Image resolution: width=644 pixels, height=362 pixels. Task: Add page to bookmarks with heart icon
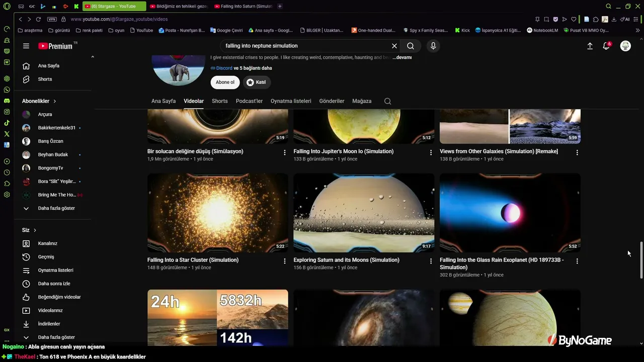click(573, 19)
